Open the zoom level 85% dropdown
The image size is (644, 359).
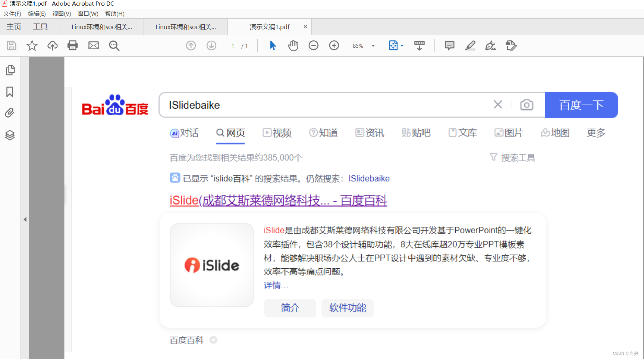(364, 46)
